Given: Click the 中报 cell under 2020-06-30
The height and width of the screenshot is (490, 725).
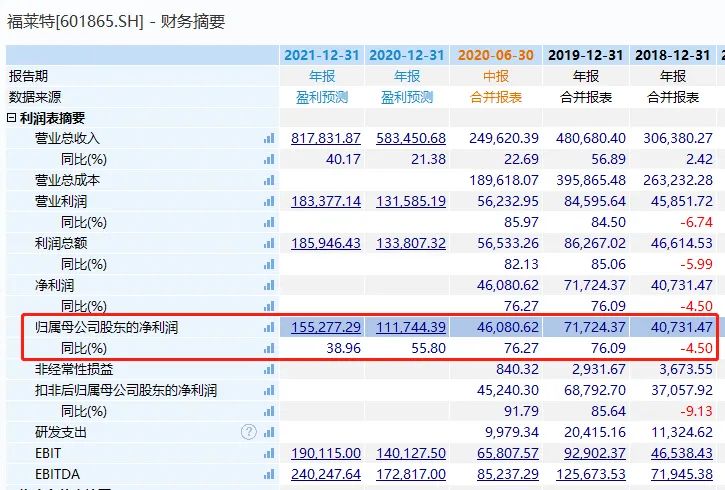Looking at the screenshot, I should point(496,76).
